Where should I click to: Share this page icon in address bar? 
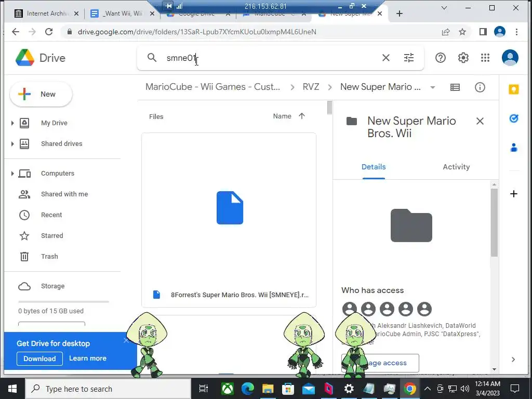click(x=445, y=32)
